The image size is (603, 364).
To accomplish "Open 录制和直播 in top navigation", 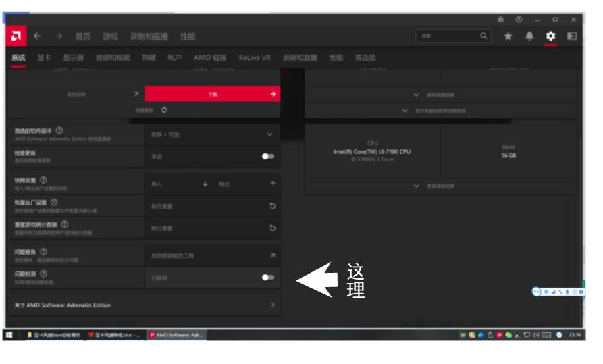I will point(149,36).
